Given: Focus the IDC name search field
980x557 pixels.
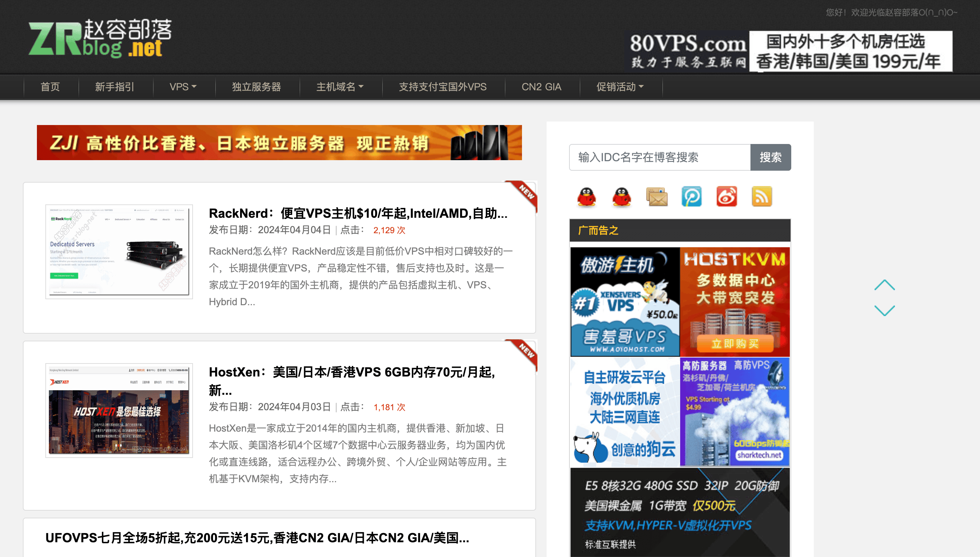Looking at the screenshot, I should [659, 157].
